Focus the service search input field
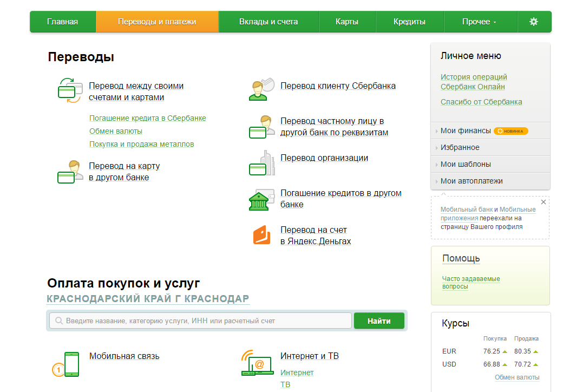 tap(200, 321)
